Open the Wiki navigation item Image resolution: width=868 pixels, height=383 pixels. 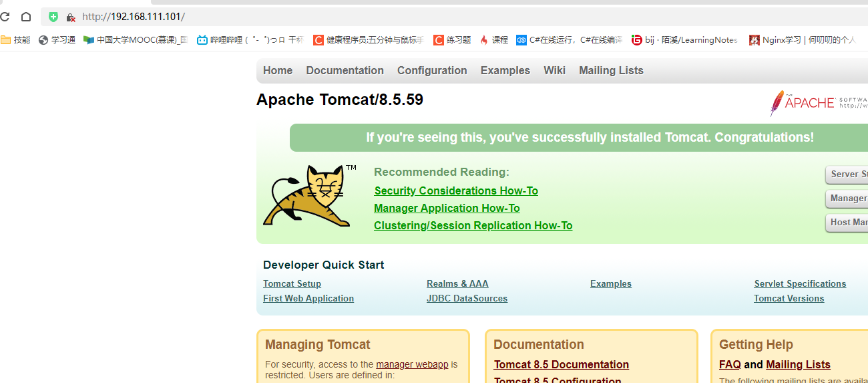pyautogui.click(x=554, y=70)
